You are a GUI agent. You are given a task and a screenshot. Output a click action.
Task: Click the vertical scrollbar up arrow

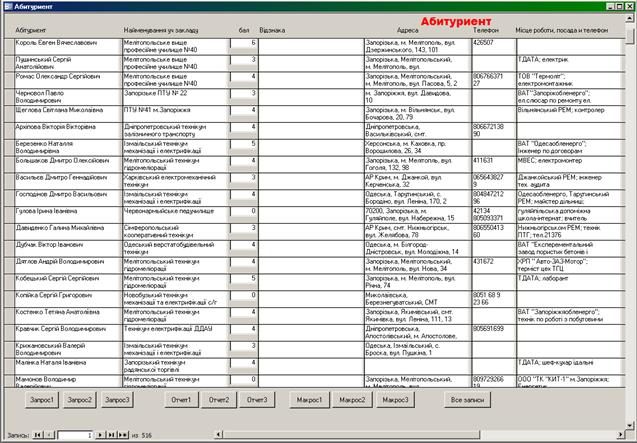click(630, 17)
